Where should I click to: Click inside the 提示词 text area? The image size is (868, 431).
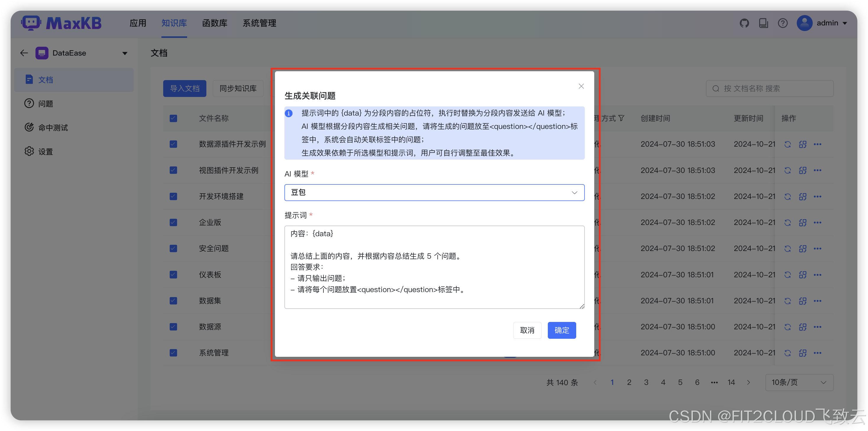[434, 267]
